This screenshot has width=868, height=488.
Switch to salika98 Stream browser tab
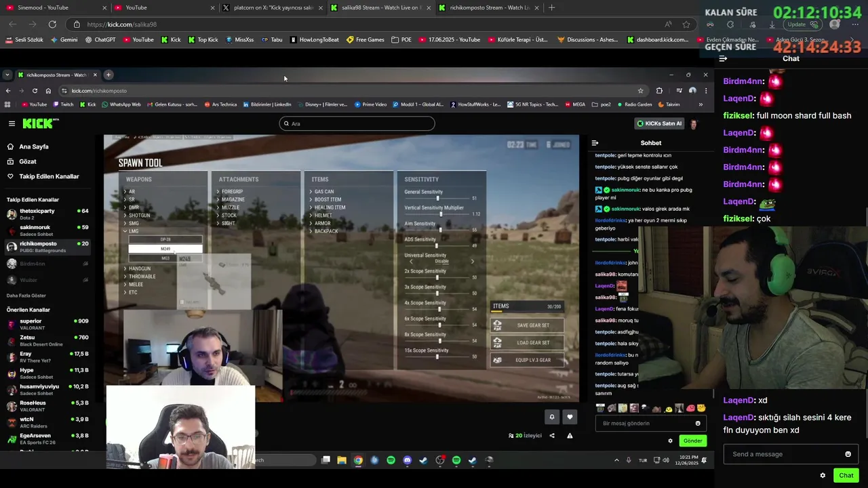pyautogui.click(x=382, y=7)
